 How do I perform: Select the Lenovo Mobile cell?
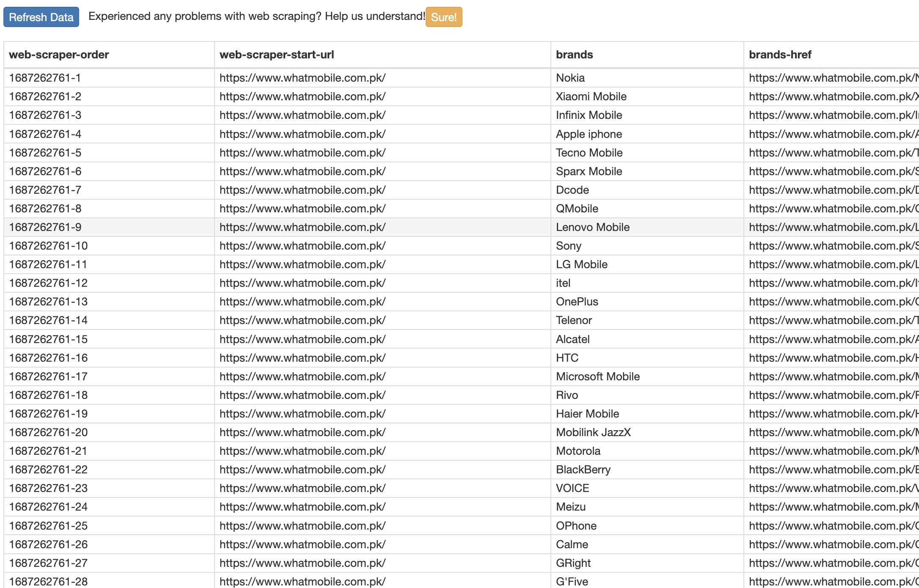click(x=647, y=227)
